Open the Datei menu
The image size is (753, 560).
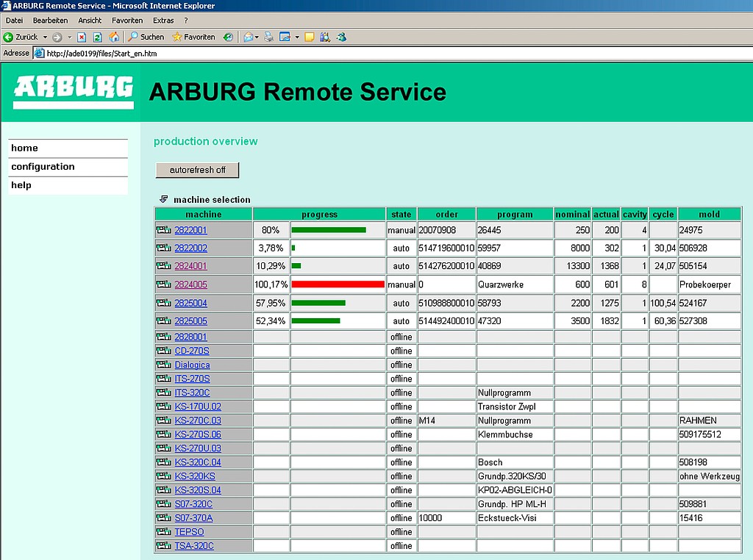15,21
